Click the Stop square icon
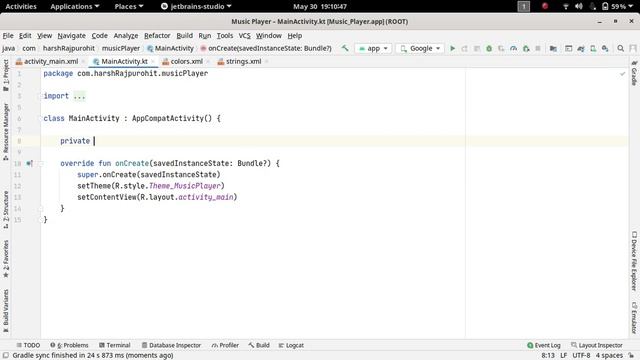The width and height of the screenshot is (640, 360). point(538,48)
